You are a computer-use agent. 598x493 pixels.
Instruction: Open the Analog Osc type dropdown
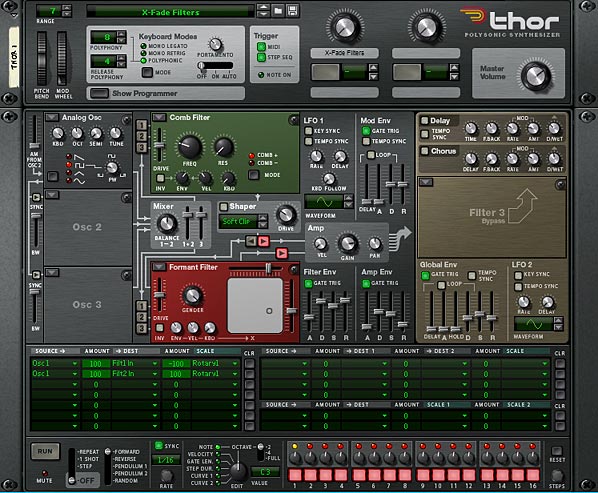(x=52, y=117)
